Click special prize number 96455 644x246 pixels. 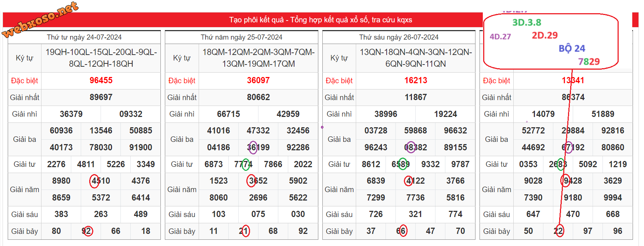[x=101, y=80]
